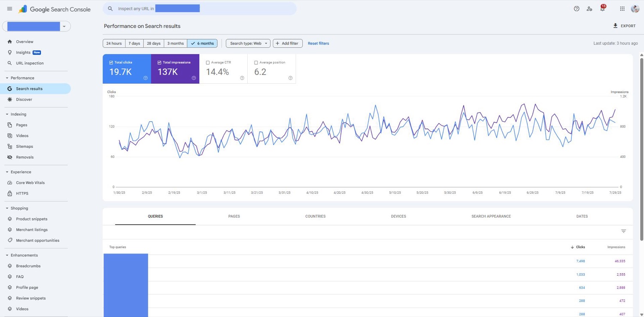
Task: Switch to the Countries tab
Action: pyautogui.click(x=316, y=216)
